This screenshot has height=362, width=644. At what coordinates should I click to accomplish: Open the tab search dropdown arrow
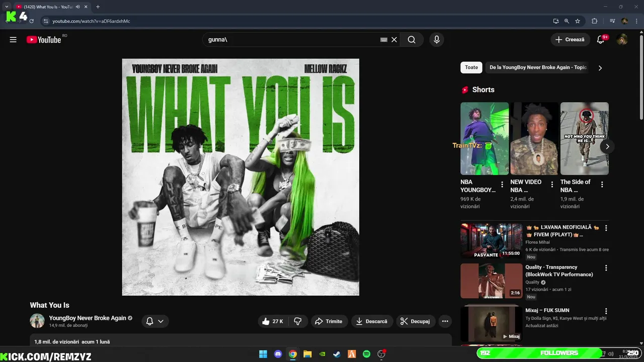pyautogui.click(x=7, y=7)
